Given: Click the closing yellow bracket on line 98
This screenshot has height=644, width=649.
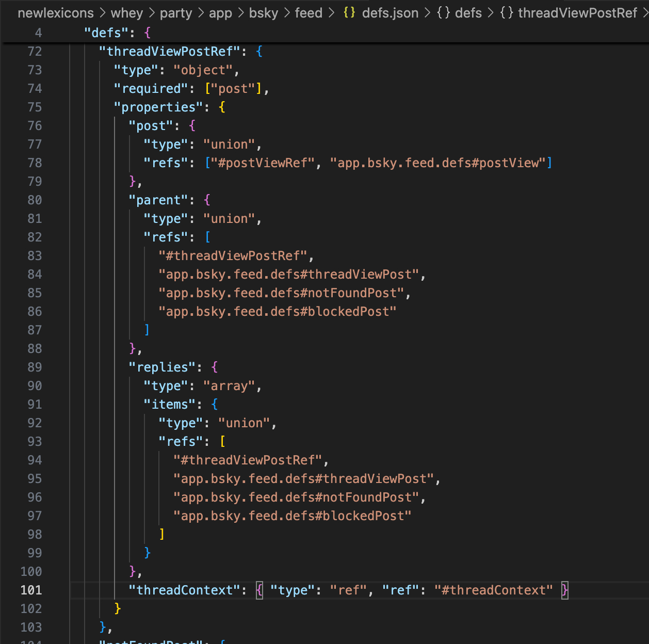Looking at the screenshot, I should tap(162, 534).
